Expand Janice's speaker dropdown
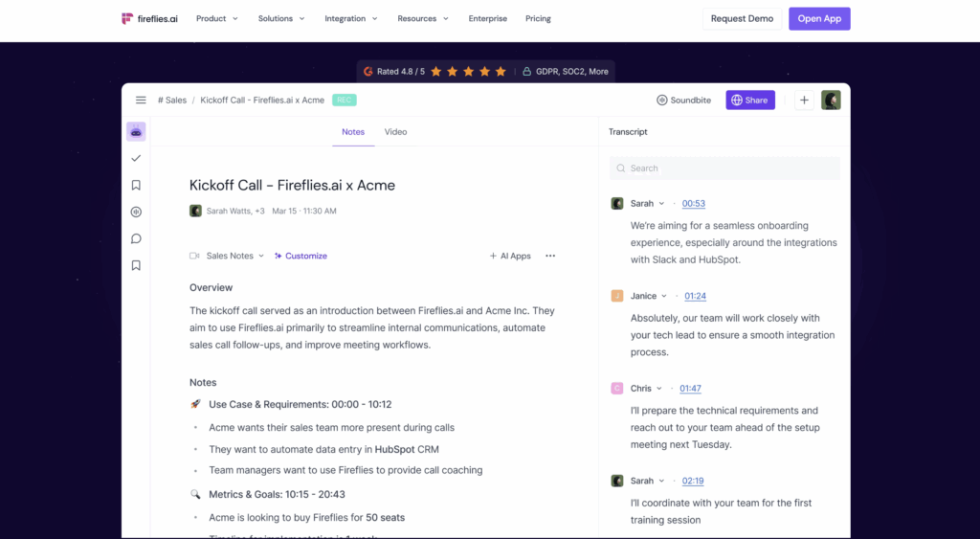980x539 pixels. click(x=664, y=296)
